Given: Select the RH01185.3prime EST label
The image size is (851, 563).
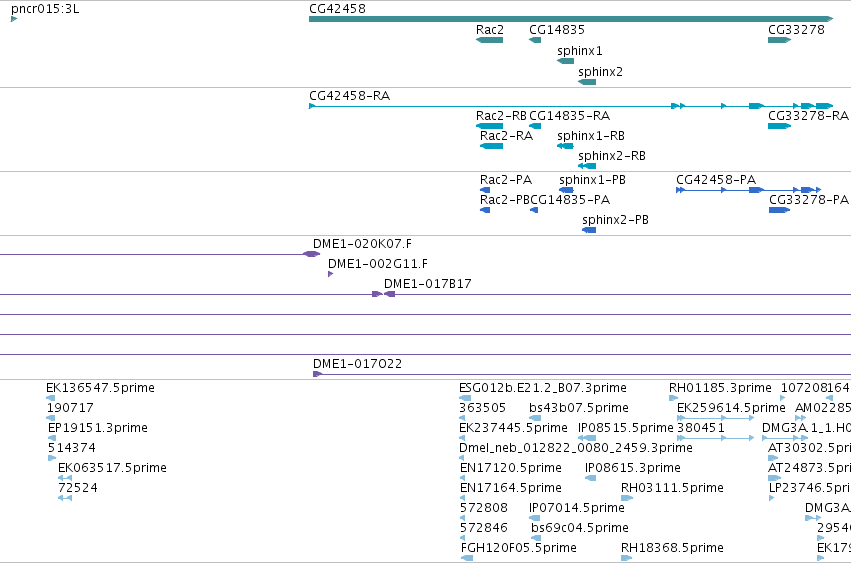Looking at the screenshot, I should coord(720,388).
